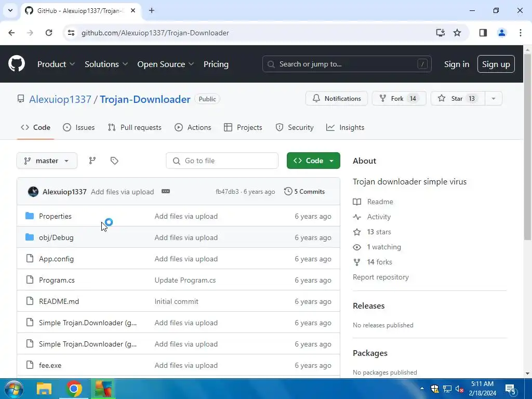Open File Explorer from taskbar
Viewport: 532px width, 399px height.
click(44, 389)
